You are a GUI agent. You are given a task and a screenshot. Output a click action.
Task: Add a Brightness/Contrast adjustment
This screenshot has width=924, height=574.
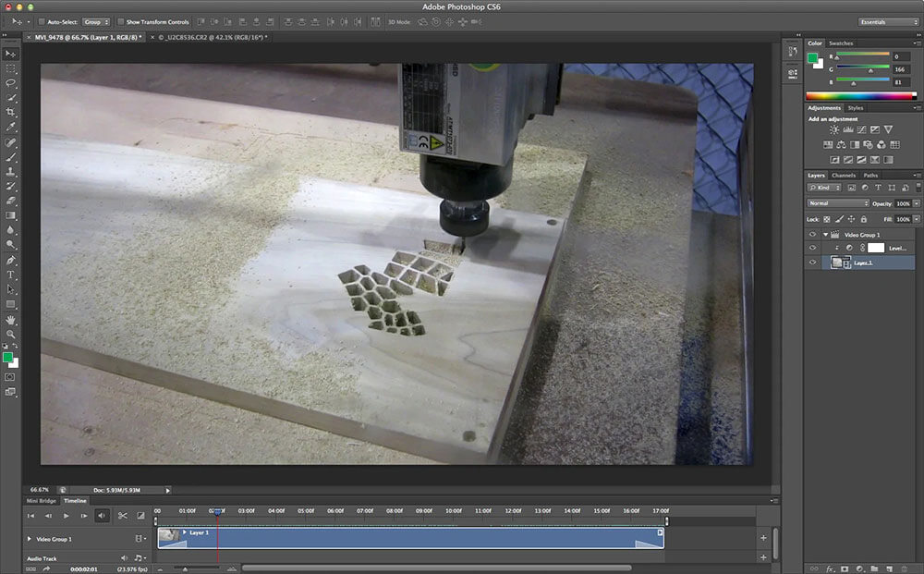pyautogui.click(x=833, y=129)
